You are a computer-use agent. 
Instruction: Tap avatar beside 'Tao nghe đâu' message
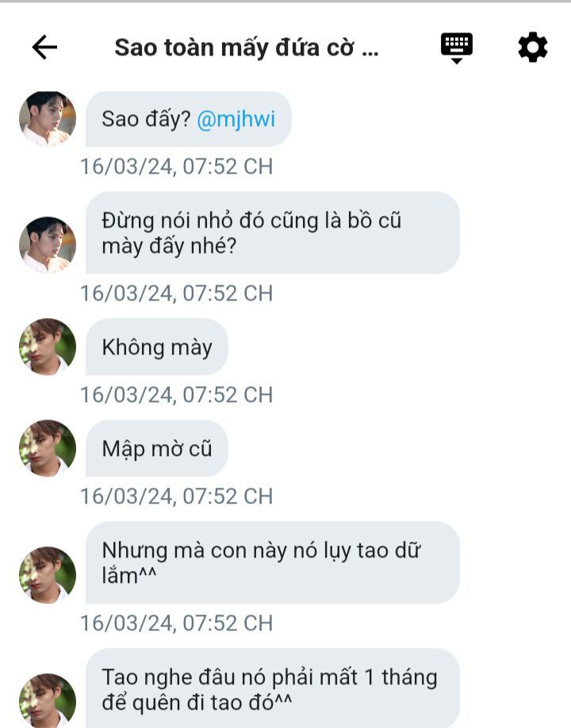[x=48, y=701]
